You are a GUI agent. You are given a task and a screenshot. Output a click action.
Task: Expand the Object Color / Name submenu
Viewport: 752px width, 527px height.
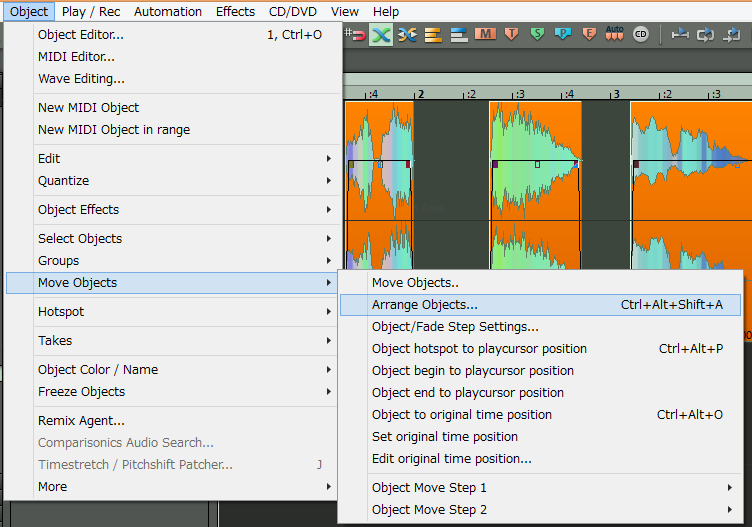click(x=173, y=369)
